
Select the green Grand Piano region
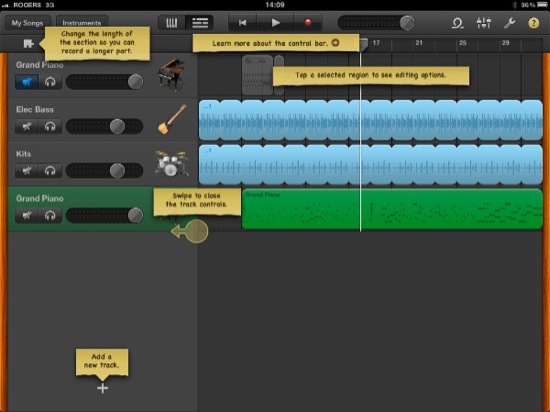coord(392,209)
